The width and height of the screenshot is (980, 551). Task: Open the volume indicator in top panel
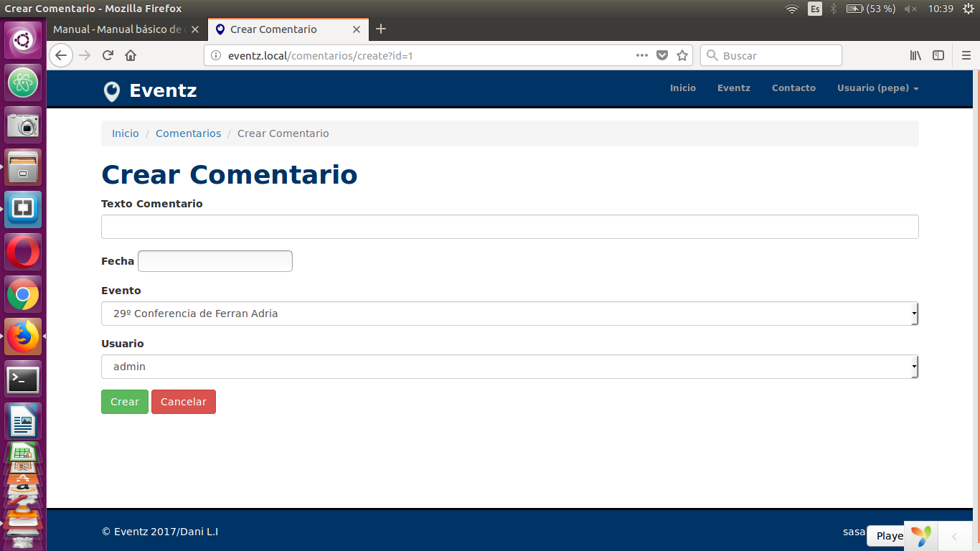[x=910, y=9]
